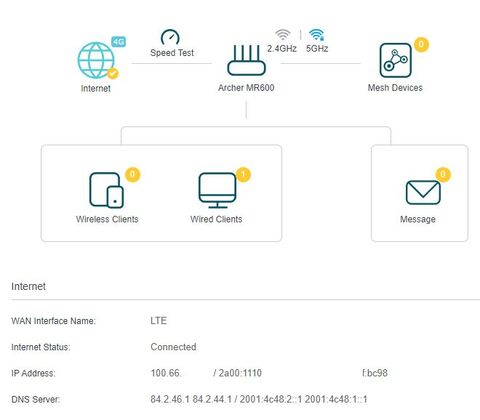This screenshot has width=480, height=420.
Task: Click the Internet section heading
Action: [28, 286]
